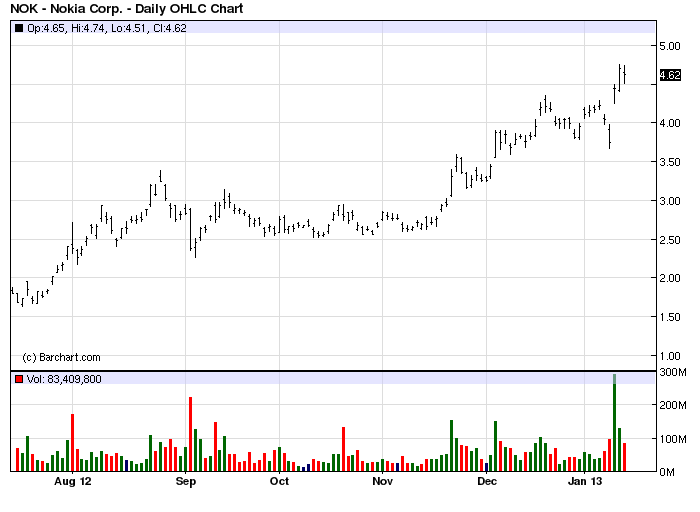The width and height of the screenshot is (700, 512).
Task: Click the 'Oct' date axis label
Action: tap(279, 481)
